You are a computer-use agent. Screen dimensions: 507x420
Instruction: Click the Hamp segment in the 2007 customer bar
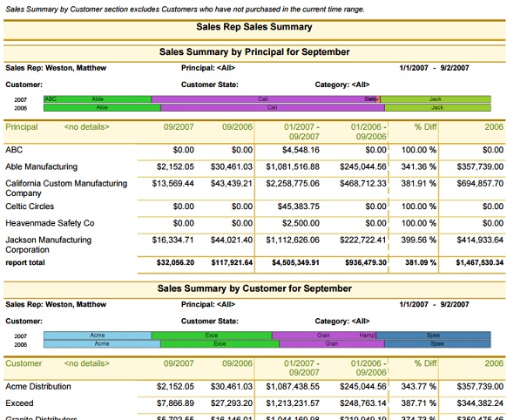click(367, 335)
